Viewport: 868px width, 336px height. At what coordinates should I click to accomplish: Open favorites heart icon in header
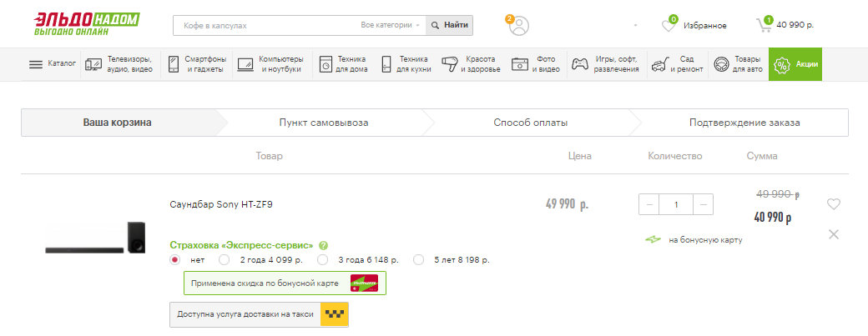pos(669,26)
